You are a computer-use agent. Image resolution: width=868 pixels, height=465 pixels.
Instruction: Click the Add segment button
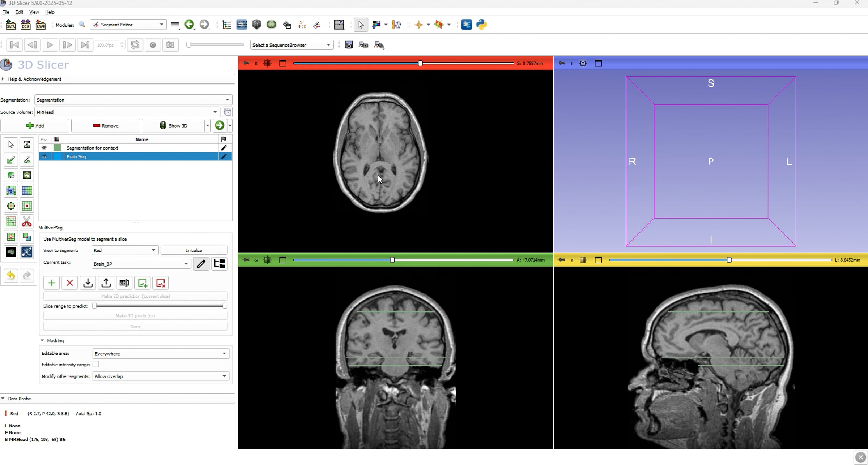[35, 126]
